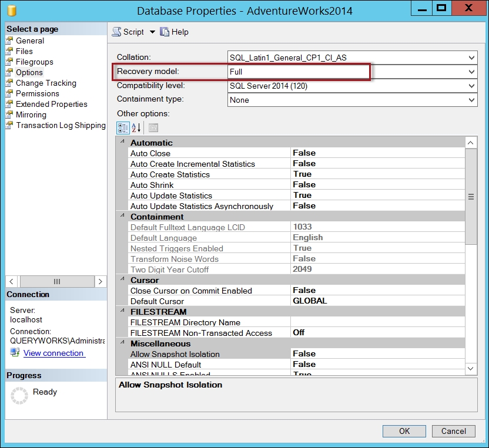489x448 pixels.
Task: Click the icon beside Mirroring page
Action: [x=9, y=114]
